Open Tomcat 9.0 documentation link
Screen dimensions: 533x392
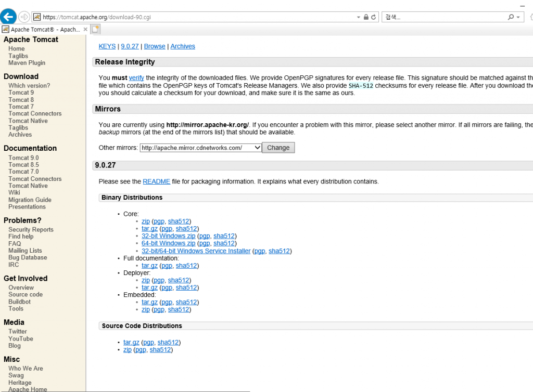[x=23, y=158]
